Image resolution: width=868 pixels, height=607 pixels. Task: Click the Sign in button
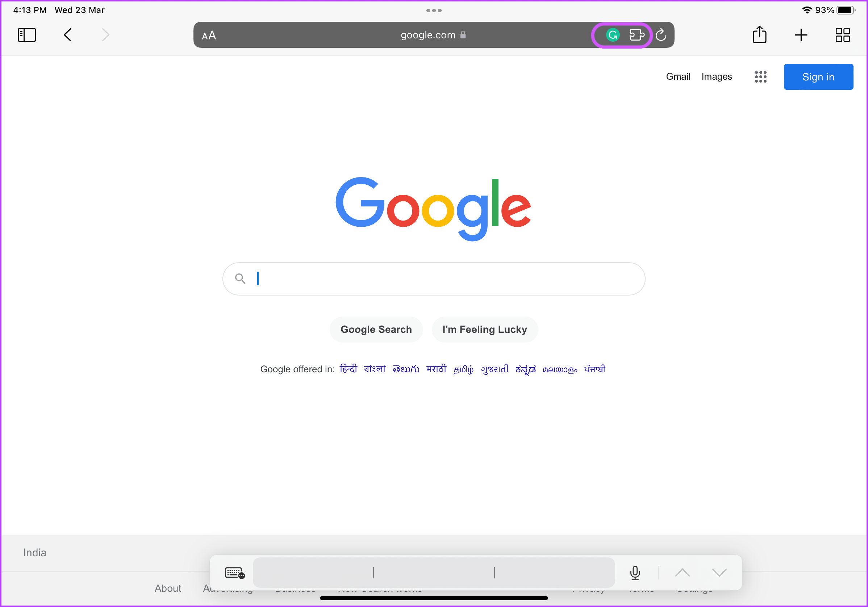pos(818,77)
